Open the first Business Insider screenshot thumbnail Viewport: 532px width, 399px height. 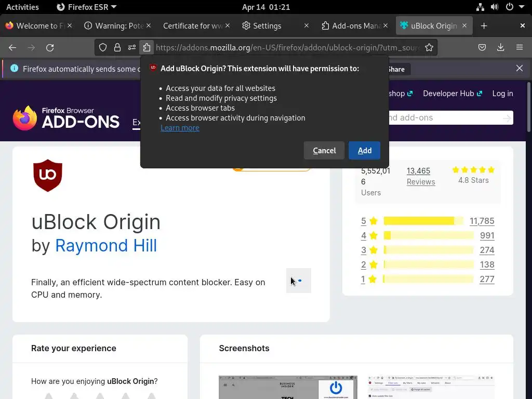(288, 387)
